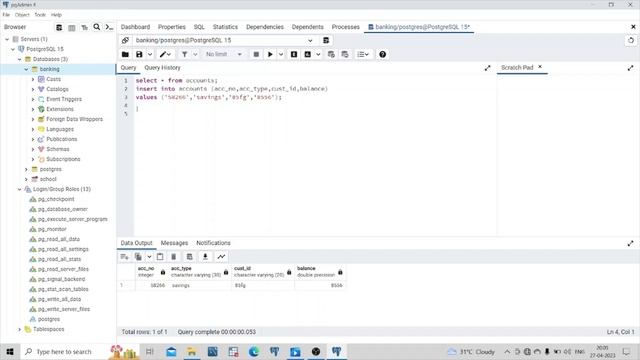The image size is (640, 360).
Task: Delete selected row trash icon
Action: click(x=174, y=257)
